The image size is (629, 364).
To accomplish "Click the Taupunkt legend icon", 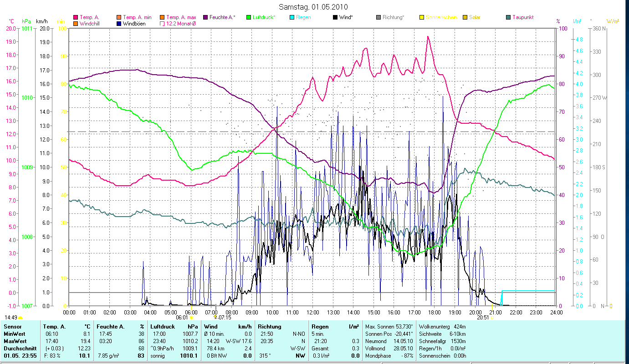I will point(508,17).
